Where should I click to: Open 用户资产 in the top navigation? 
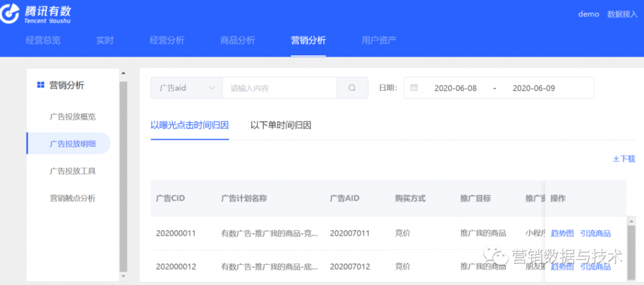click(379, 40)
